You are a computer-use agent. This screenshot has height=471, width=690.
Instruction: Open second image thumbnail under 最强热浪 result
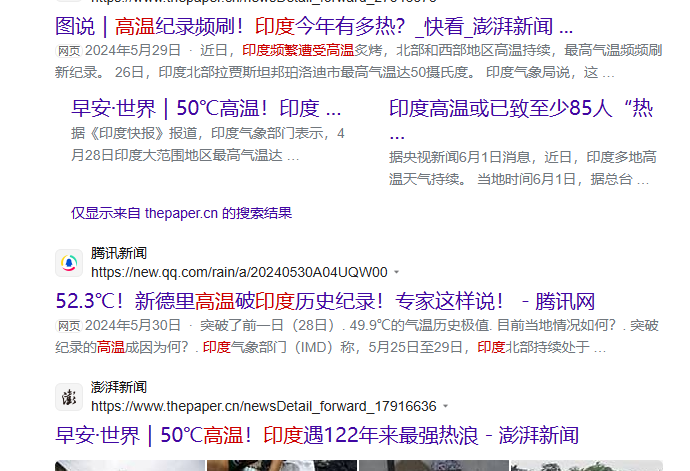[x=282, y=465]
